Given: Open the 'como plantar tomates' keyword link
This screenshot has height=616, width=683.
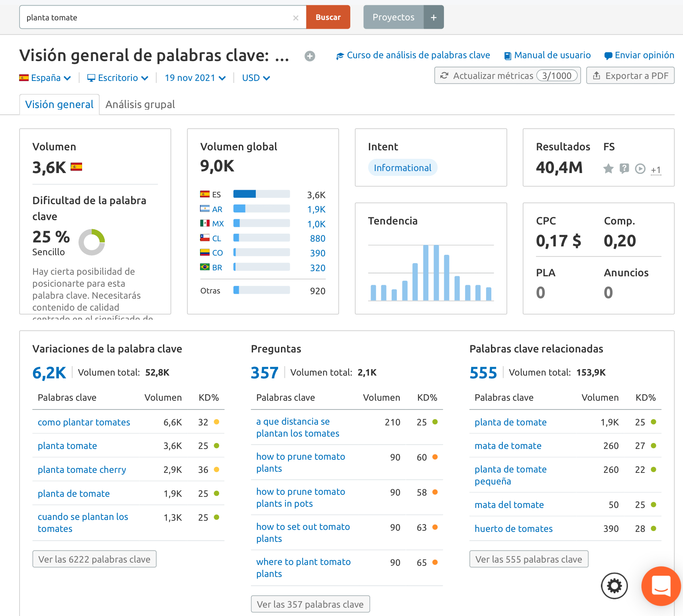Looking at the screenshot, I should tap(84, 422).
